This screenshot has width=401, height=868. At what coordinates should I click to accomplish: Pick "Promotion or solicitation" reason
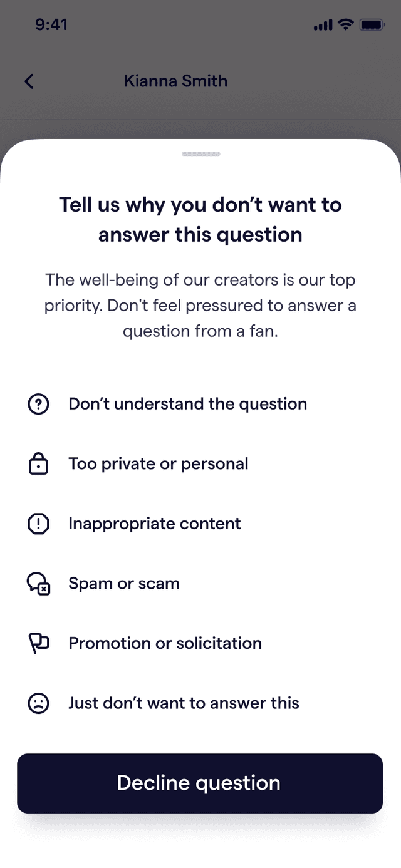[x=200, y=643]
